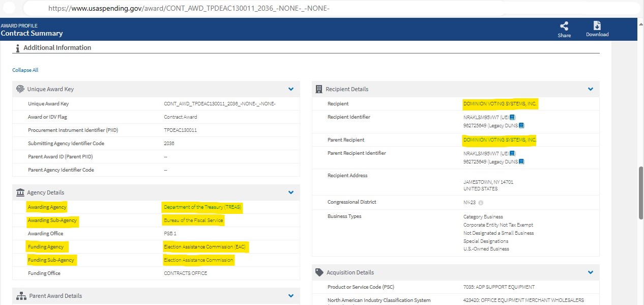Click the Funding Agency label
This screenshot has height=305, width=644.
(x=46, y=247)
